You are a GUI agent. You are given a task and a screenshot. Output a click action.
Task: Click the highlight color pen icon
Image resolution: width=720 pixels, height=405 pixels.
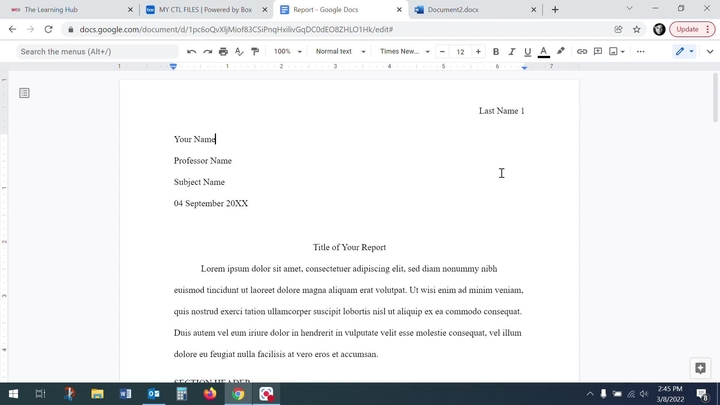[560, 51]
